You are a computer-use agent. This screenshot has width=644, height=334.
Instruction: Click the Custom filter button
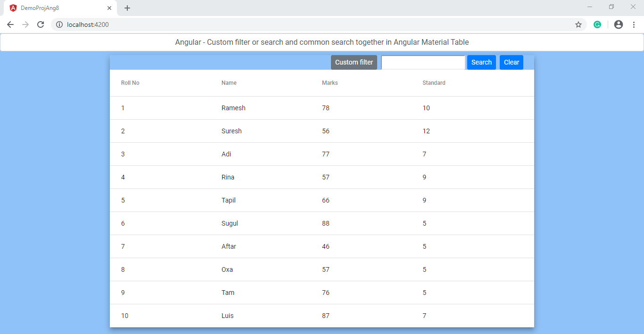[x=354, y=62]
